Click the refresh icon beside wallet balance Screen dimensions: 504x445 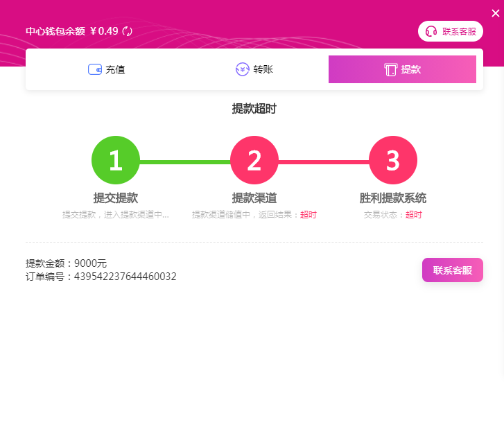[x=127, y=31]
